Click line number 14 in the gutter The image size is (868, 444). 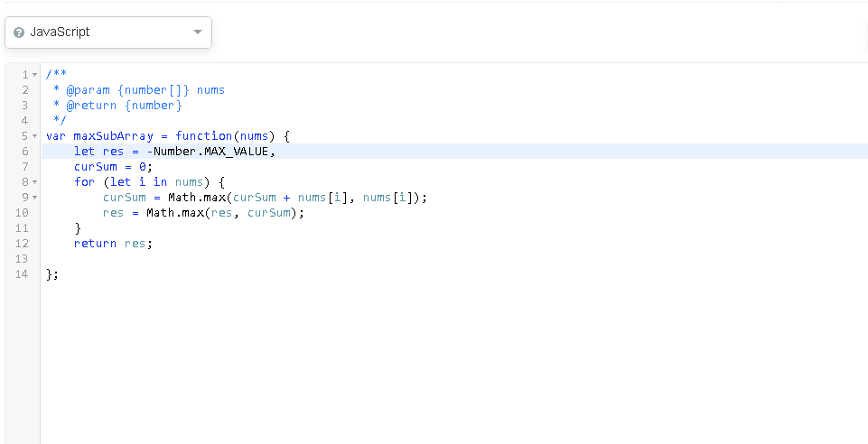pyautogui.click(x=23, y=273)
